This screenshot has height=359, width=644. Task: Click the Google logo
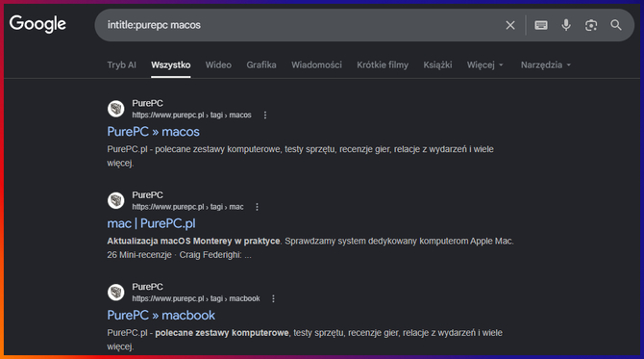coord(37,24)
